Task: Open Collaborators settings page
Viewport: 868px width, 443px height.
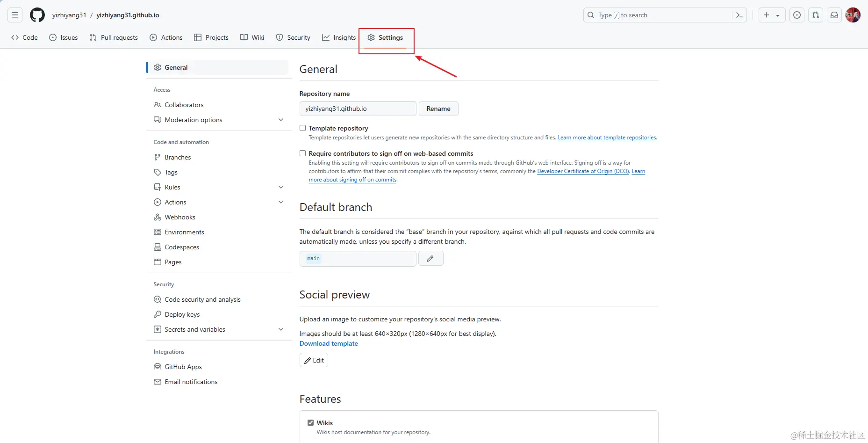Action: [219, 105]
